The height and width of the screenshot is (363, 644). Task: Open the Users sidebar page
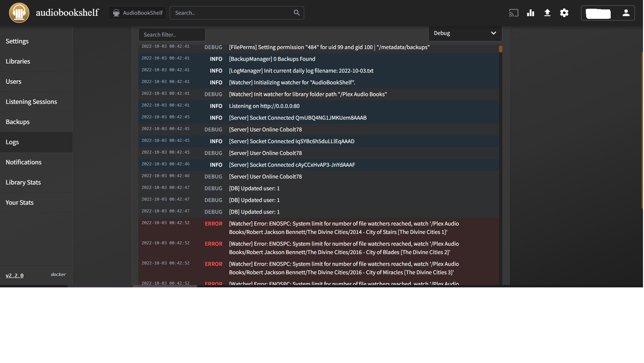tap(36, 82)
